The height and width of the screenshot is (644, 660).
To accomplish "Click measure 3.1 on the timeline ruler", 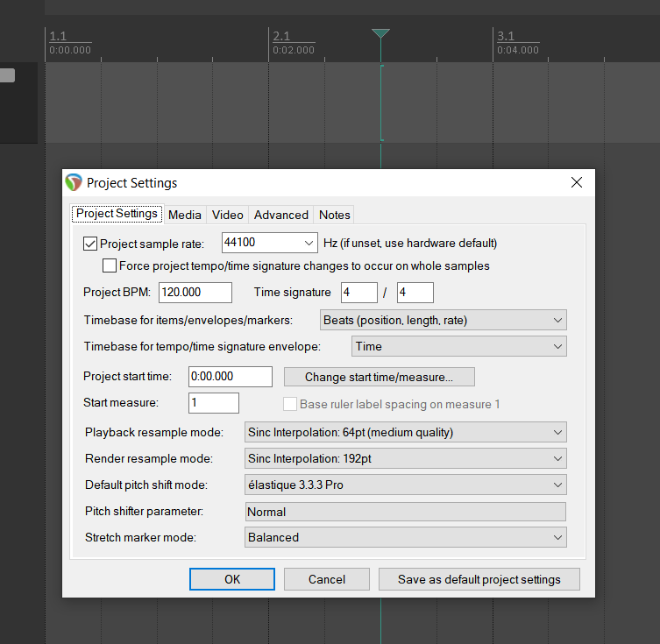I will (506, 36).
